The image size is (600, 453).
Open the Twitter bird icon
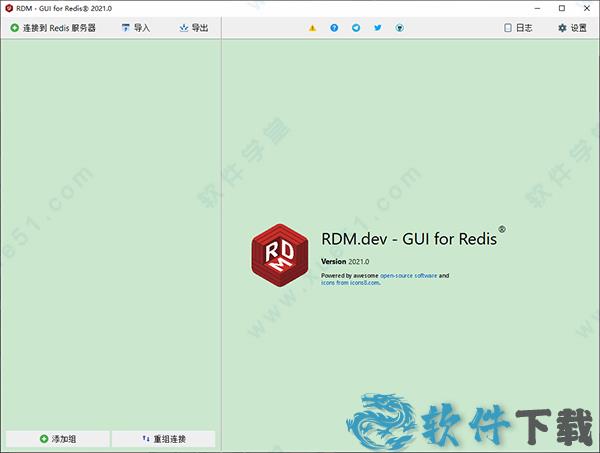coord(378,28)
